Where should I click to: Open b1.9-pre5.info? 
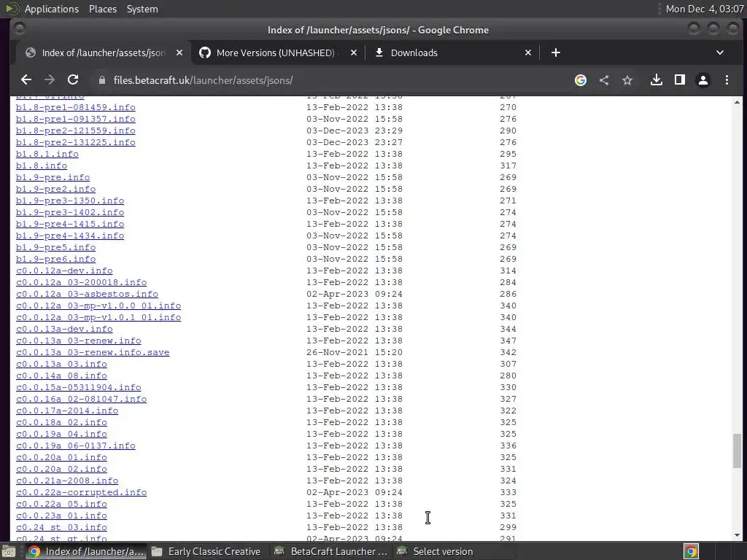click(x=55, y=247)
